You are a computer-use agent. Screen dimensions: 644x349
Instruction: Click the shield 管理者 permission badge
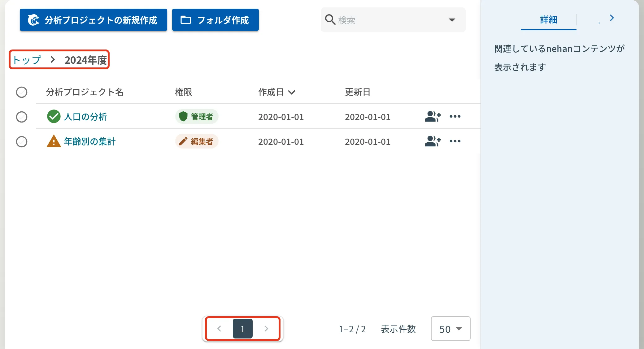point(197,116)
